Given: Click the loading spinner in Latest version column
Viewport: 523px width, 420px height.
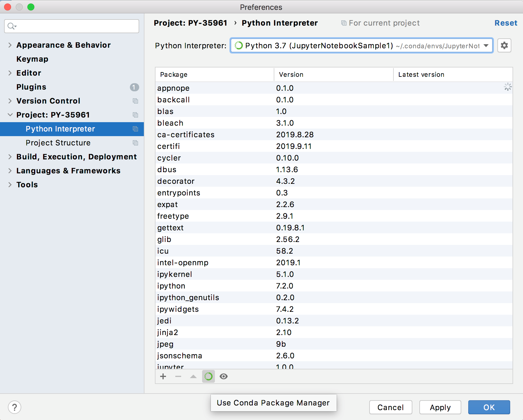Looking at the screenshot, I should point(508,86).
